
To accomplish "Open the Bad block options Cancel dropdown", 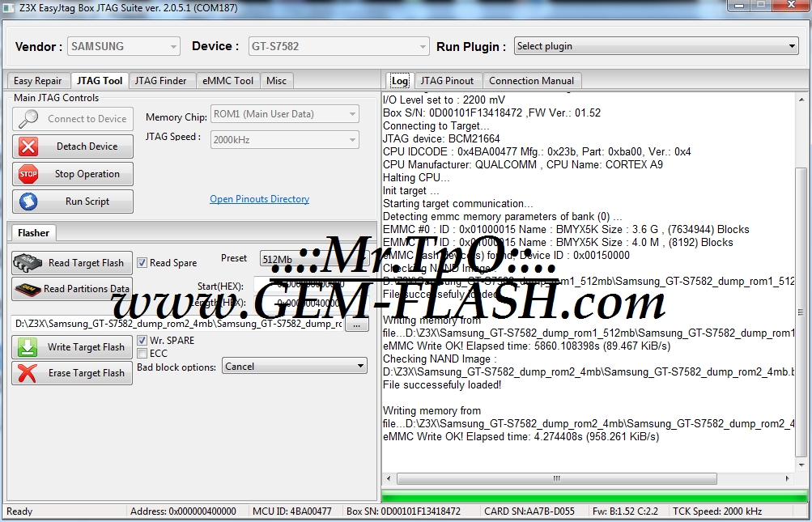I will [x=294, y=366].
